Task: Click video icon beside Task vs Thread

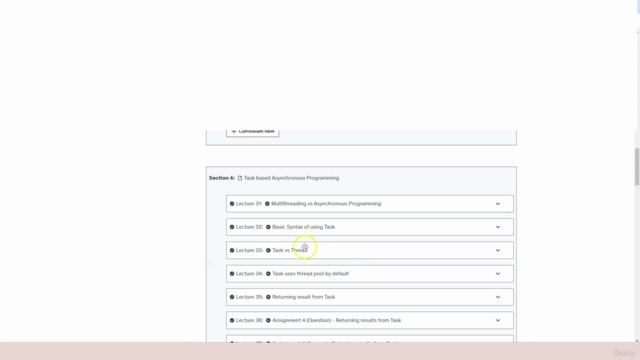Action: coord(268,250)
